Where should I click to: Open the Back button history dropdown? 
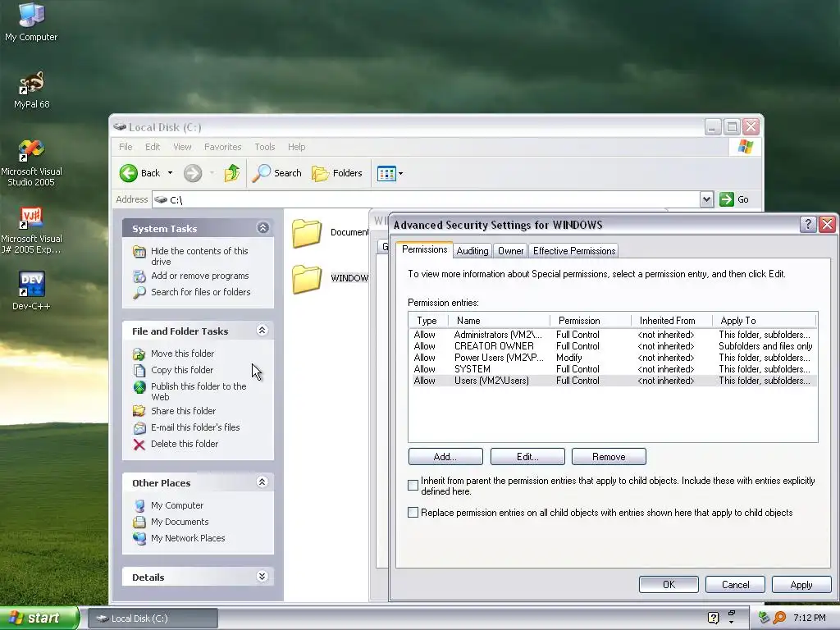coord(170,173)
